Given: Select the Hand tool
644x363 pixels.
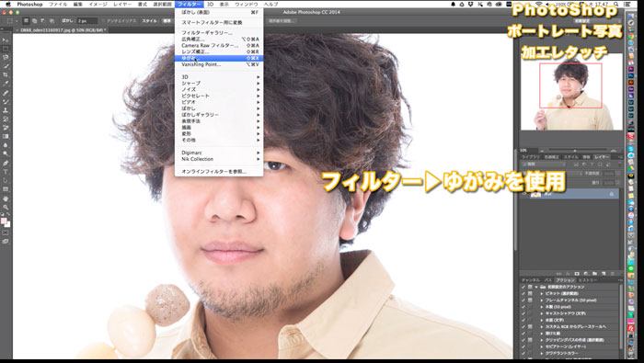Looking at the screenshot, I should [x=6, y=199].
